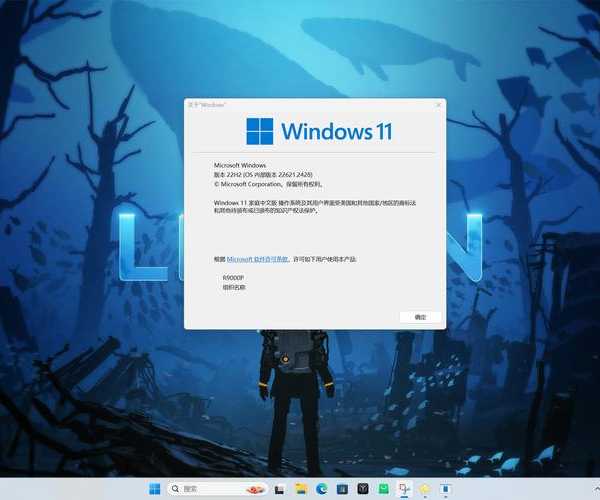
Task: Launch Microsoft Edge from the taskbar
Action: click(322, 489)
